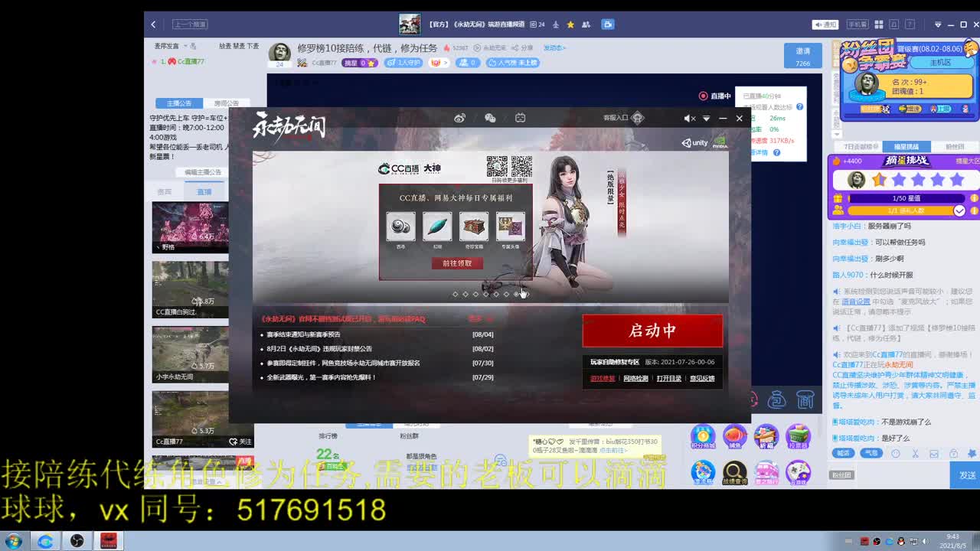Screen dimensions: 980x551
Task: Click the help icon beside viewer target text
Action: pos(799,108)
